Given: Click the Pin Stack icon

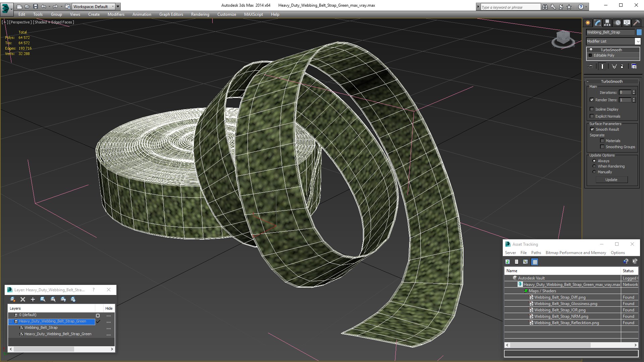Looking at the screenshot, I should click(591, 66).
